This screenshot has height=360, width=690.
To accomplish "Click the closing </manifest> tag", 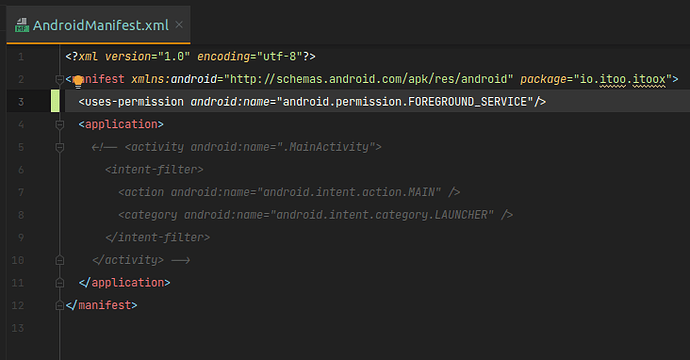I will (101, 305).
